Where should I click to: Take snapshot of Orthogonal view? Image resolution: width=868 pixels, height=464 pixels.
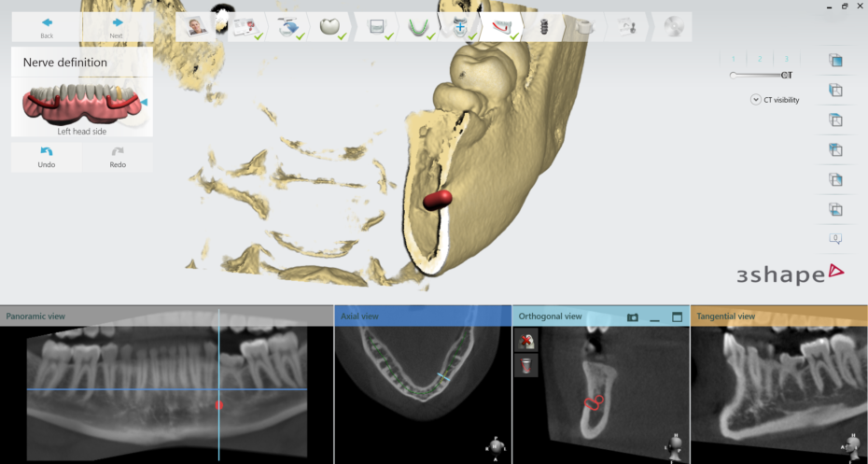coord(632,317)
